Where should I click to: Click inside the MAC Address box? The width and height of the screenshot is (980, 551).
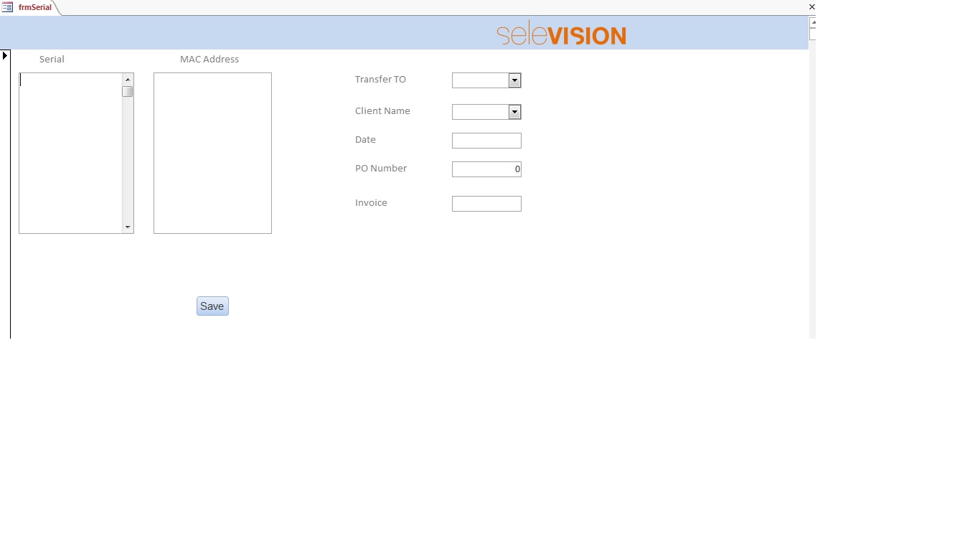(212, 153)
